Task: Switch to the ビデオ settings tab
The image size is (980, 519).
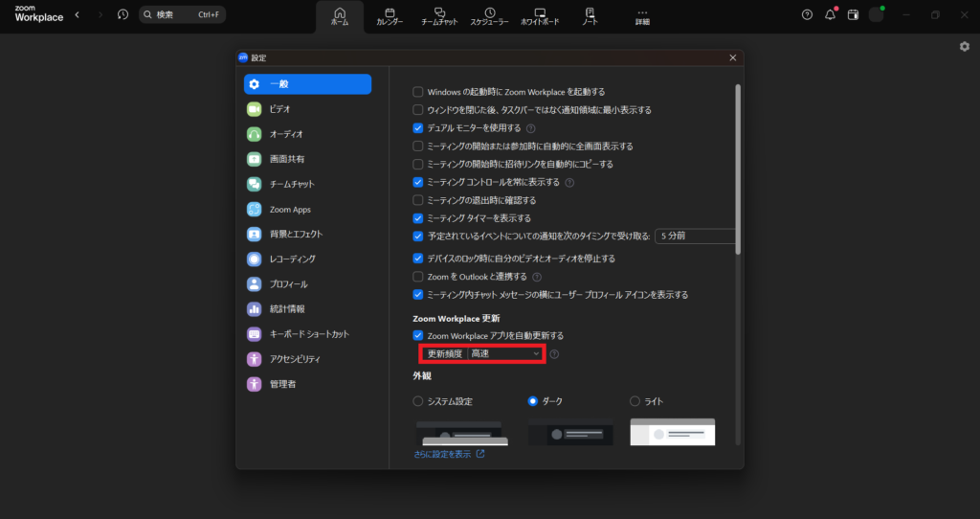Action: pyautogui.click(x=279, y=109)
